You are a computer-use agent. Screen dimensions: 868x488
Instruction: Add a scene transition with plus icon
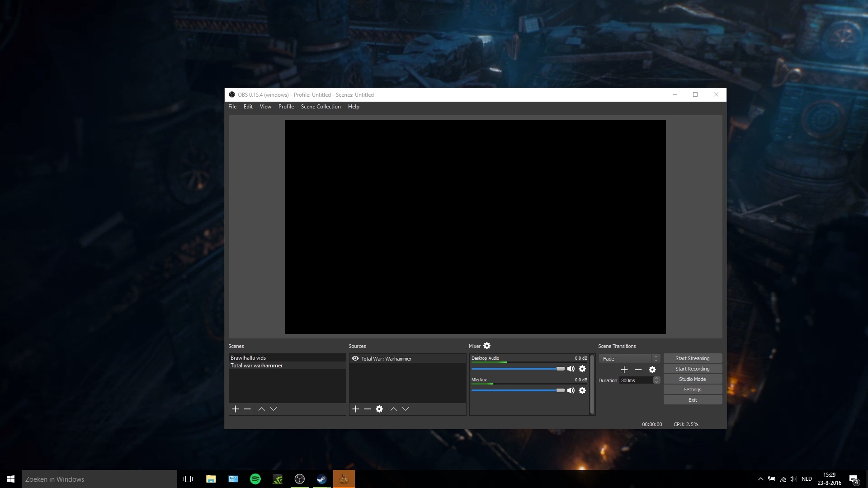point(624,370)
